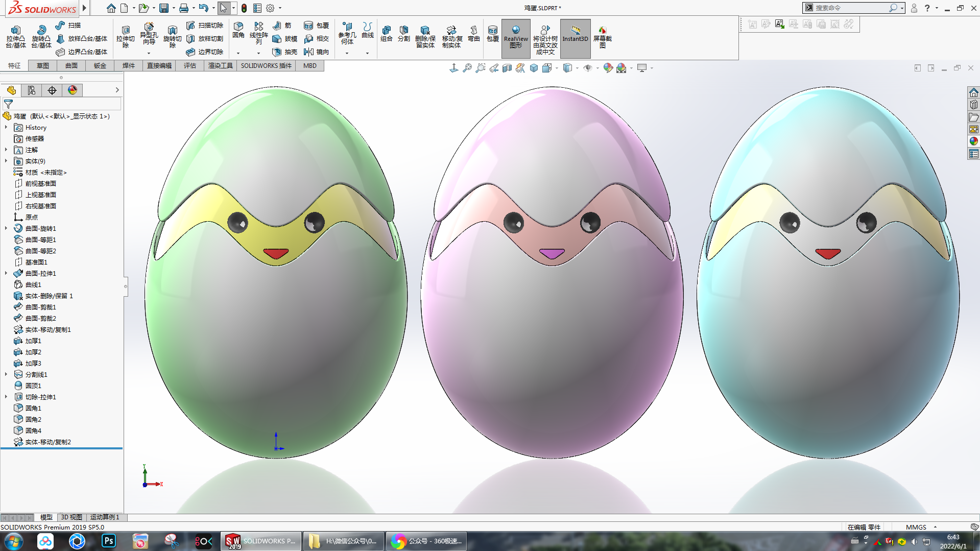Expand the History folder in feature tree
The height and width of the screenshot is (551, 980).
(6, 128)
